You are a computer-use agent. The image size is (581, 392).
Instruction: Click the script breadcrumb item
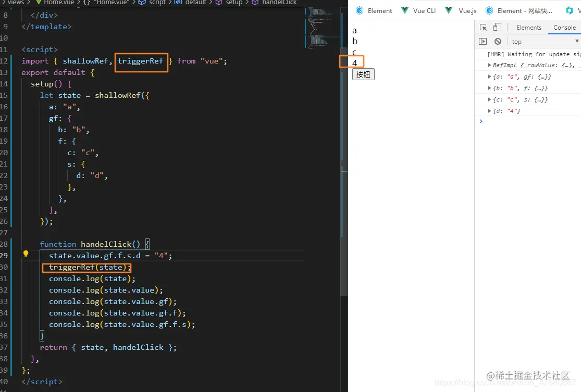tap(152, 2)
